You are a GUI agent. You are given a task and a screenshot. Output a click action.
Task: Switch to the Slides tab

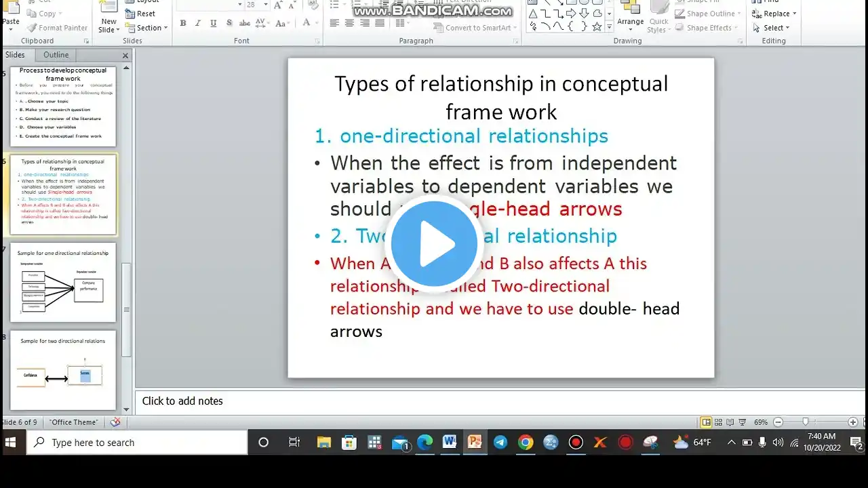[x=15, y=55]
